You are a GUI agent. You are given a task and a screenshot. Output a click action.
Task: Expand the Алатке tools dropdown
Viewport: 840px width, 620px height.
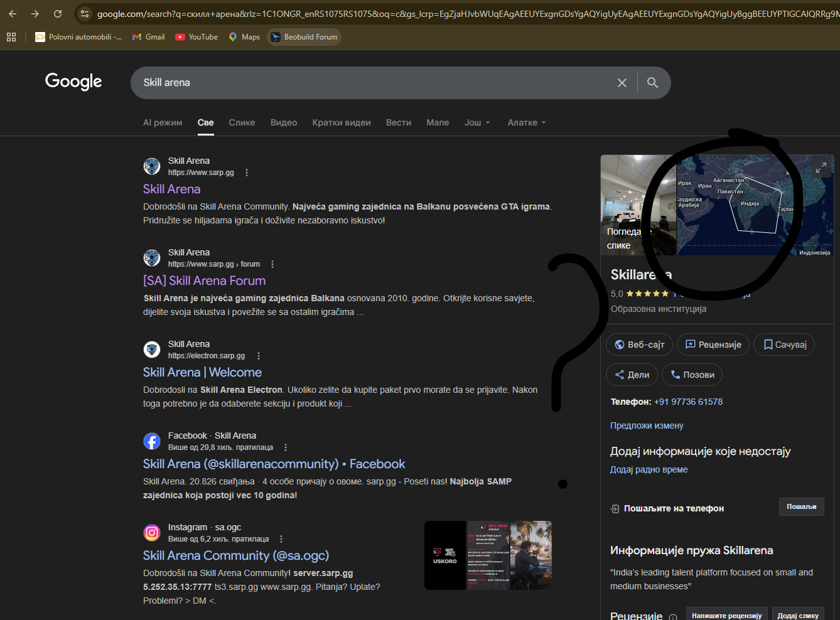[x=526, y=122]
